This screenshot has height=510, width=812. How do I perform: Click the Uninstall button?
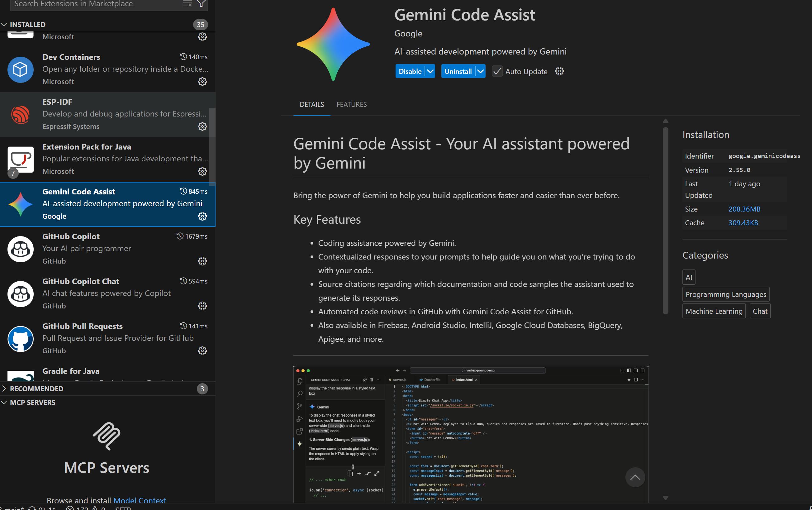click(458, 71)
